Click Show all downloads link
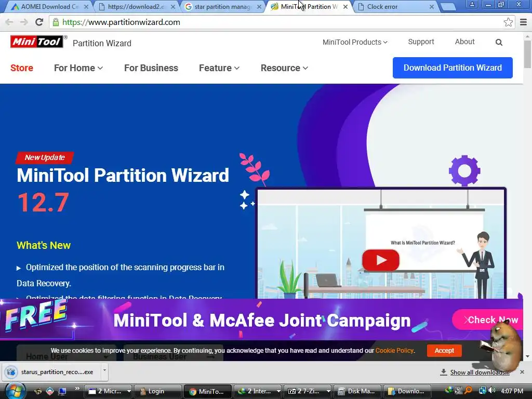Viewport: 532px width, 399px height. tap(480, 372)
